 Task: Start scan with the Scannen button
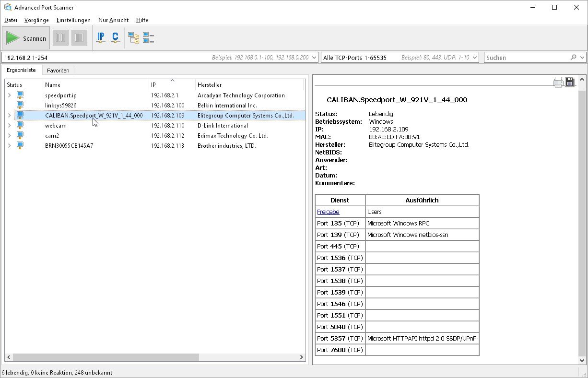pos(26,38)
